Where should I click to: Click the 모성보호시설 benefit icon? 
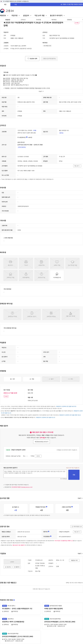click(41, 276)
